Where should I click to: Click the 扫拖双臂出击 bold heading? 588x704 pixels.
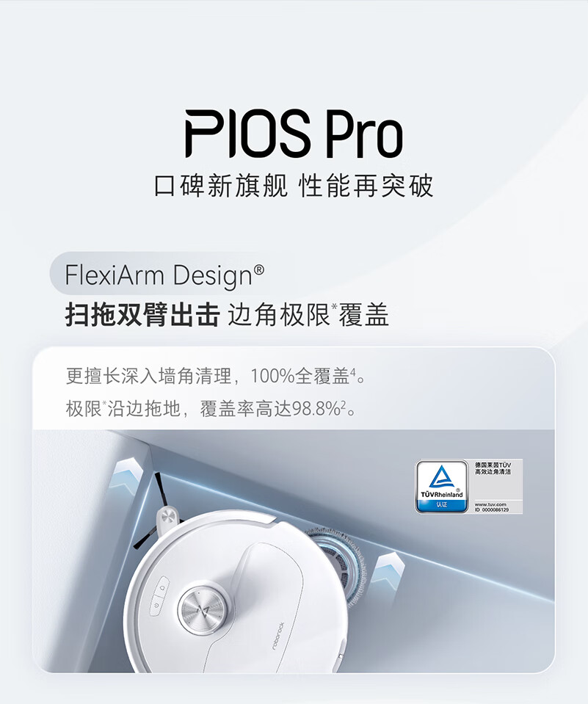pyautogui.click(x=142, y=315)
